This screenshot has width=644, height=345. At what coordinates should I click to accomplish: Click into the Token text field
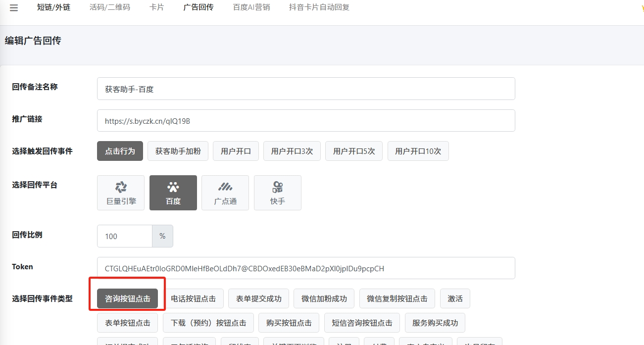coord(306,268)
